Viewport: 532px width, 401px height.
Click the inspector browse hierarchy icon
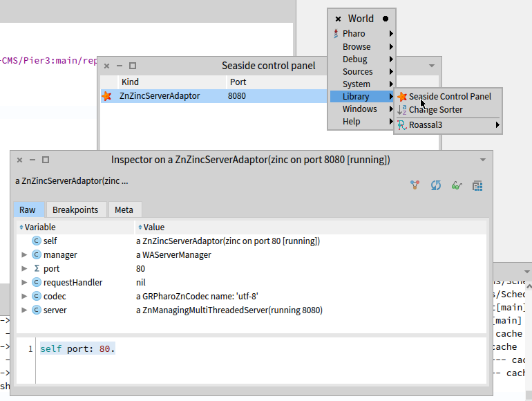415,185
